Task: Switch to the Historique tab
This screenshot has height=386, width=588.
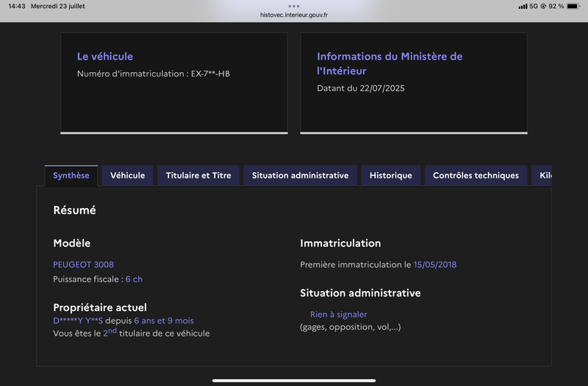Action: click(391, 176)
